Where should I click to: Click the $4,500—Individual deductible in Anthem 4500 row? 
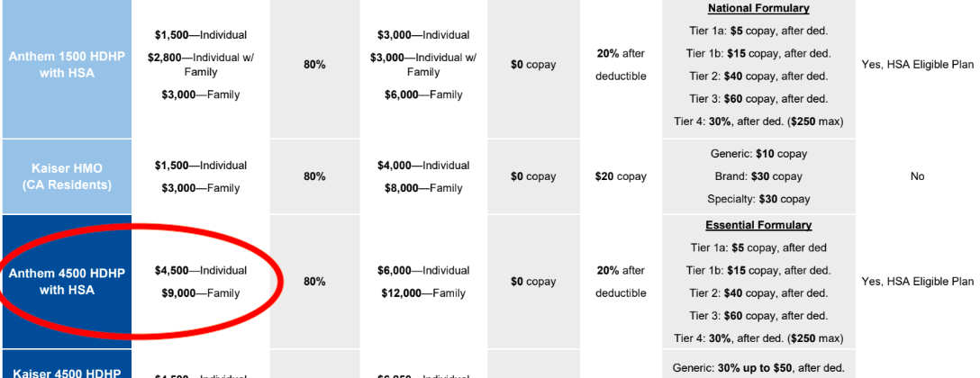pos(201,270)
